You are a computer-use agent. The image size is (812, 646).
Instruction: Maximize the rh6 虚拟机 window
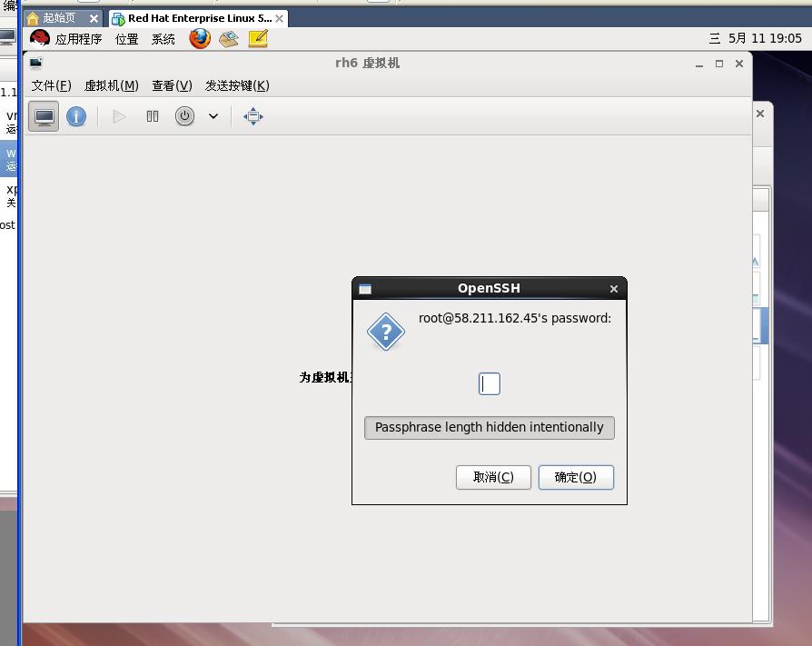719,64
